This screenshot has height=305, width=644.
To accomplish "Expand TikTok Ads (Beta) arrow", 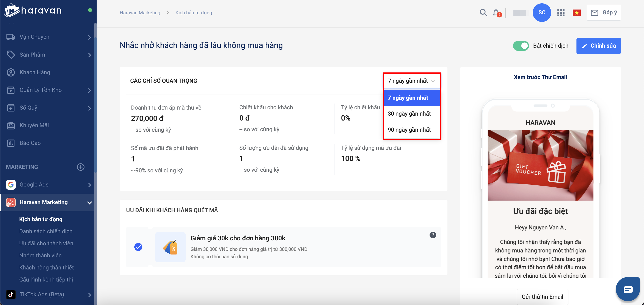I will tap(89, 295).
